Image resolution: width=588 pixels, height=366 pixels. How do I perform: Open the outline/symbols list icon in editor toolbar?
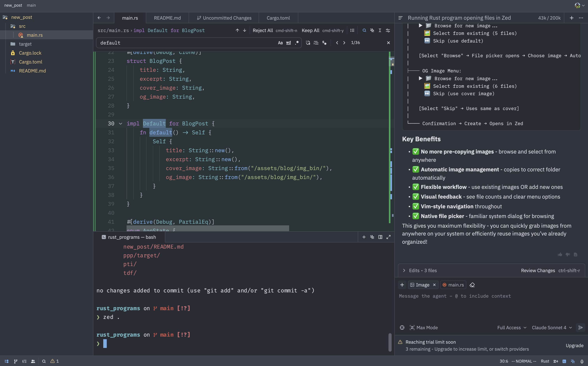(352, 31)
